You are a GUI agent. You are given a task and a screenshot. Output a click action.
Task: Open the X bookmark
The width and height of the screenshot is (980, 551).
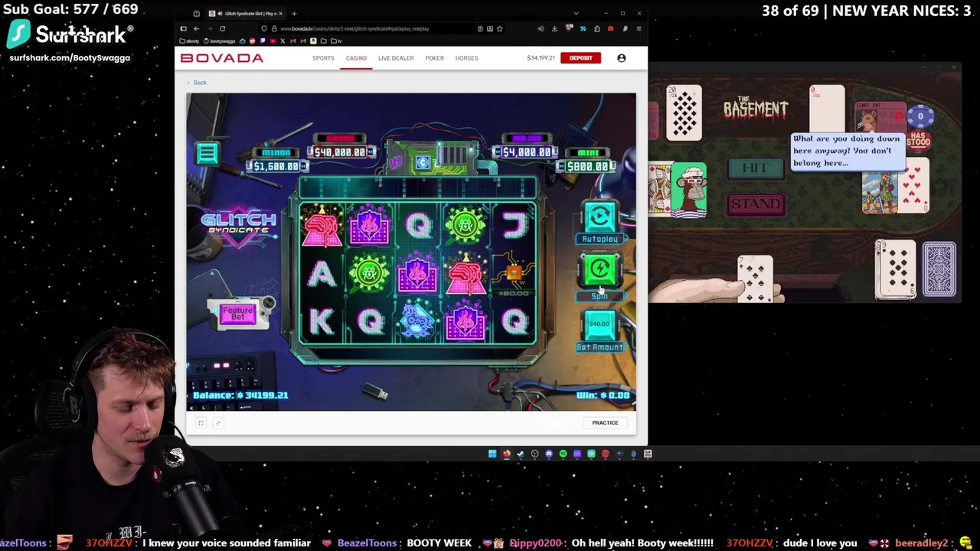(x=283, y=41)
